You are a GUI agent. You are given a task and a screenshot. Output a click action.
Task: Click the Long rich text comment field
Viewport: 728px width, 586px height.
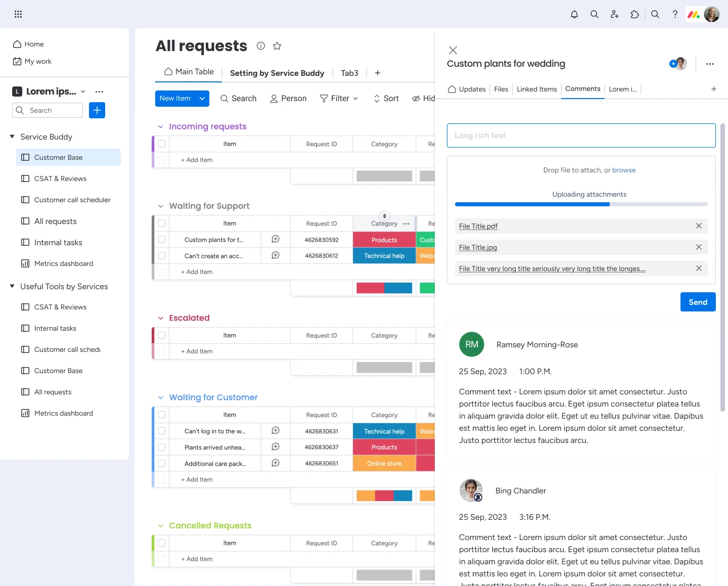[581, 136]
